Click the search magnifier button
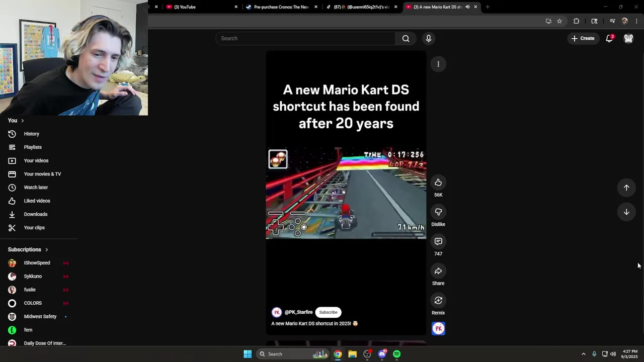644x362 pixels. tap(406, 38)
